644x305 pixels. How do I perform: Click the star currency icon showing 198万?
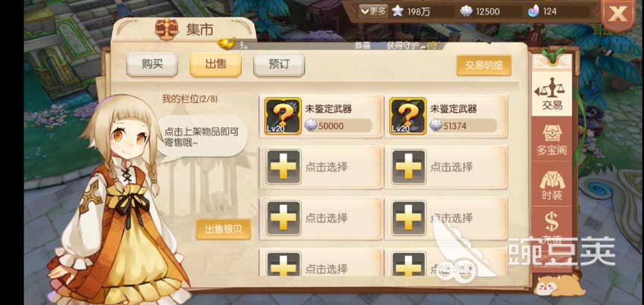[x=397, y=11]
